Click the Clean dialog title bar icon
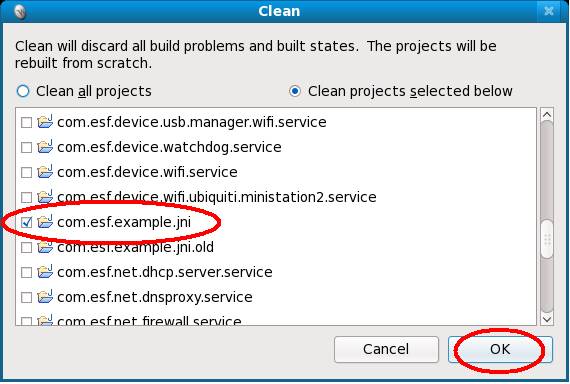This screenshot has width=570, height=384. tap(20, 12)
